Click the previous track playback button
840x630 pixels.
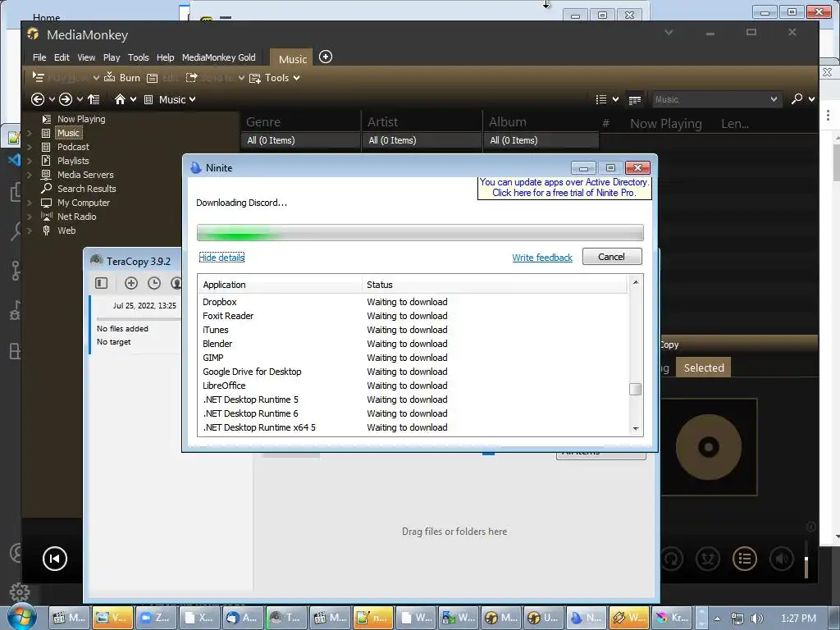tap(55, 559)
